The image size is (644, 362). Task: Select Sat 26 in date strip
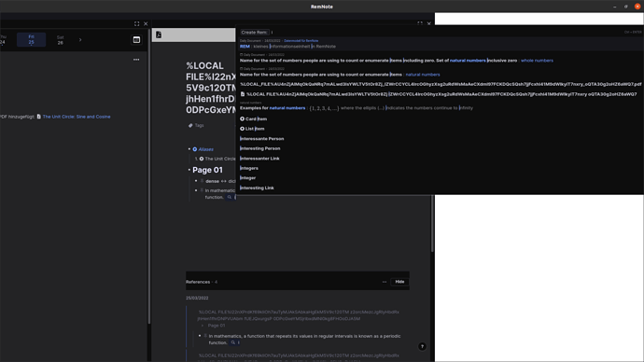coord(61,40)
